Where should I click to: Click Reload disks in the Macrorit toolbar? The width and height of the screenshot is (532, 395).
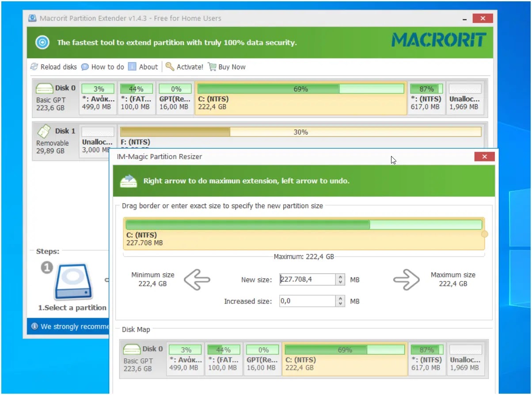(x=53, y=67)
